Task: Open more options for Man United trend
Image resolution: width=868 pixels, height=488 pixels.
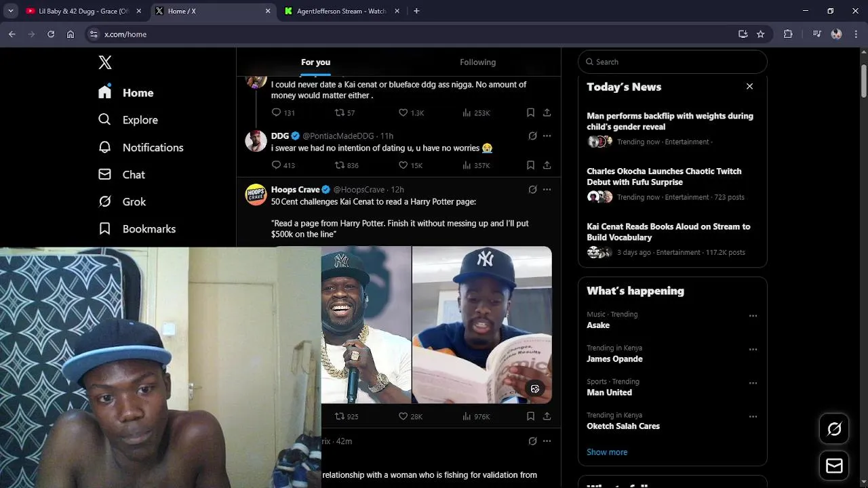Action: (753, 383)
